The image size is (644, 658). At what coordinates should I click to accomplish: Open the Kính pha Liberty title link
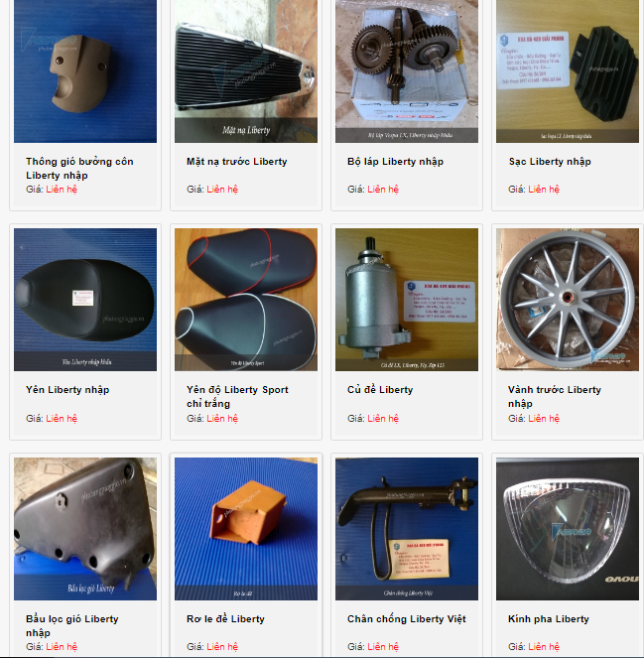point(549,619)
